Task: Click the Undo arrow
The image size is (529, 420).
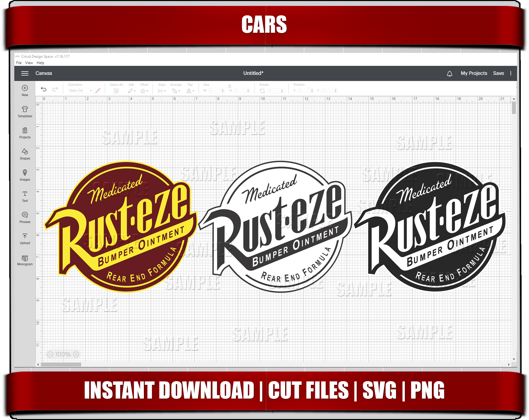Action: [x=44, y=89]
